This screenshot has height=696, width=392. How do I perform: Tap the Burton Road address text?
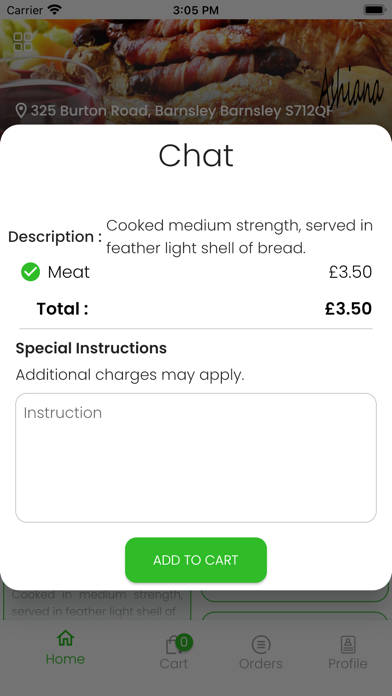coord(181,111)
